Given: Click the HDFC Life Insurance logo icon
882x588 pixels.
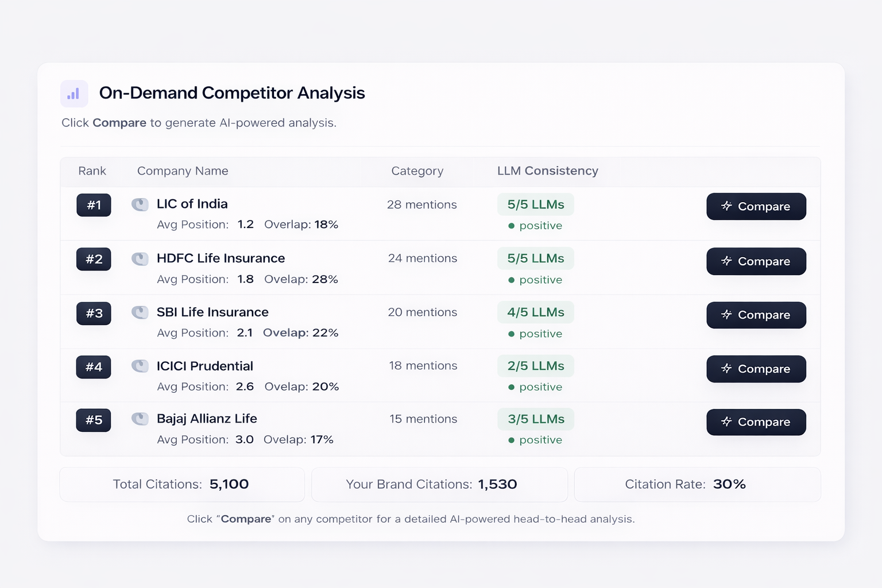Looking at the screenshot, I should [x=140, y=259].
